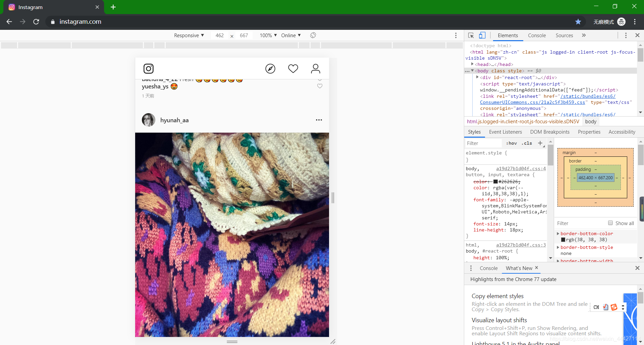Image resolution: width=644 pixels, height=345 pixels.
Task: Add new style rule plus icon
Action: (x=540, y=143)
